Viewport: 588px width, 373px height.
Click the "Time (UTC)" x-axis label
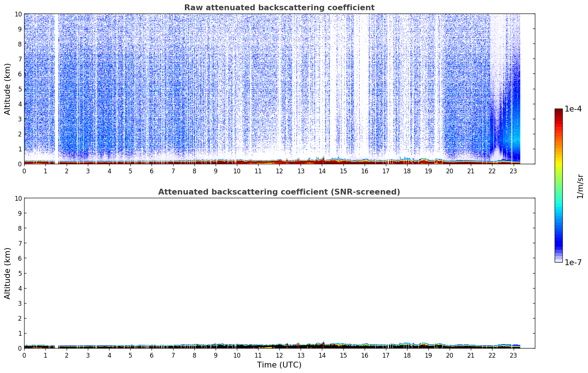pyautogui.click(x=279, y=365)
